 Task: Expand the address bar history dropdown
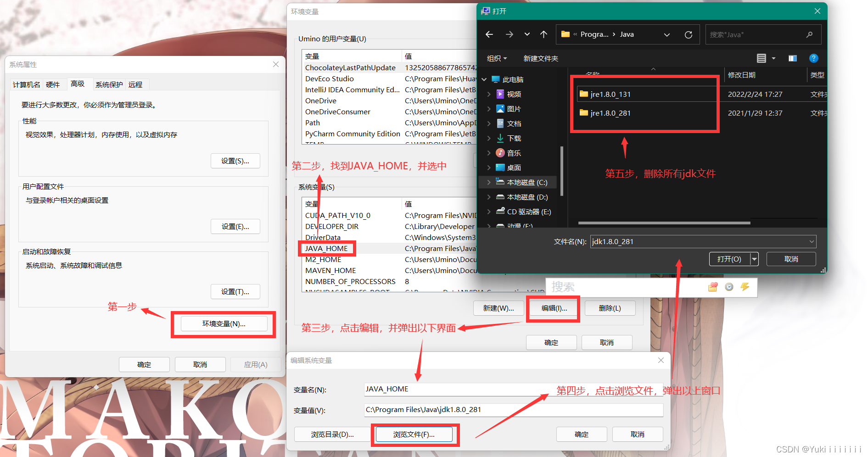pyautogui.click(x=667, y=34)
